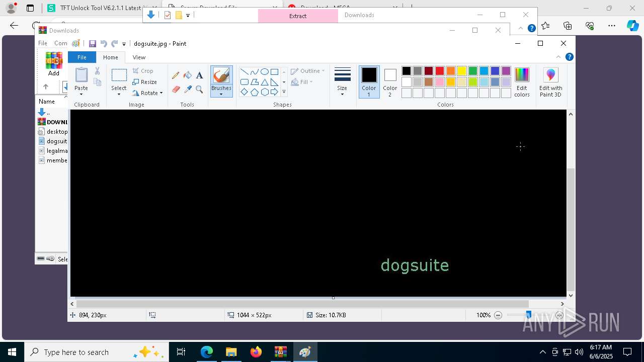Choose the Oval shape
644x362 pixels.
coord(264,71)
